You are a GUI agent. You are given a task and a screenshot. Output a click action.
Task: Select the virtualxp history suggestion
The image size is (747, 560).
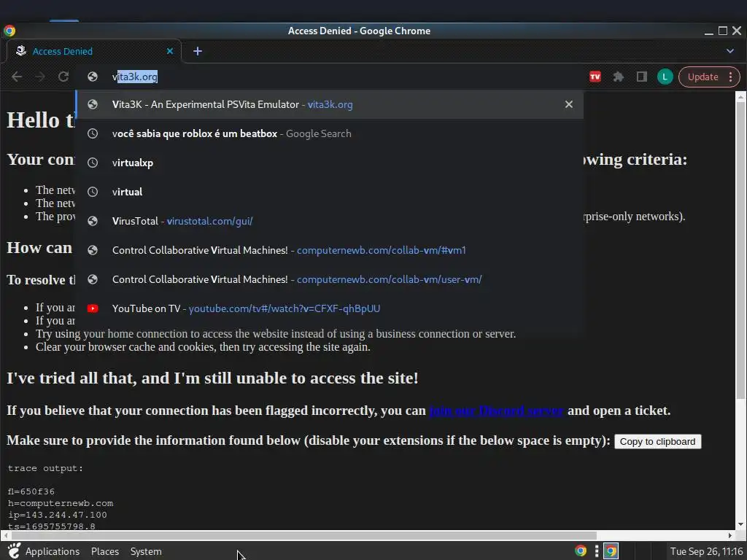click(x=329, y=163)
